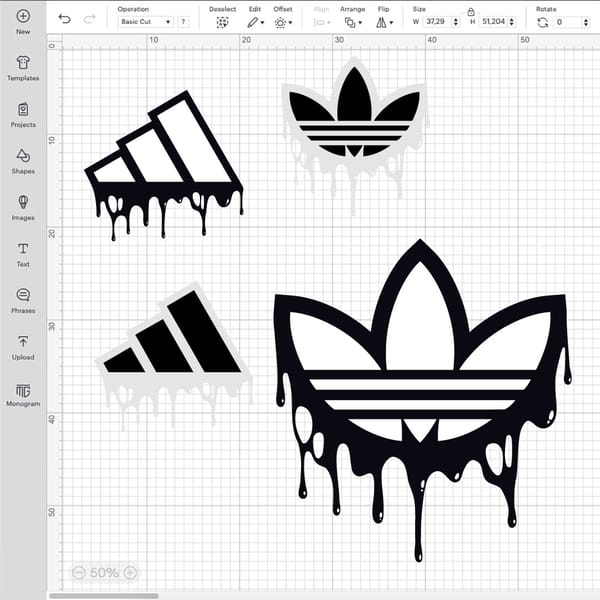Viewport: 600px width, 600px height.
Task: Click the Deselect icon
Action: coord(222,23)
